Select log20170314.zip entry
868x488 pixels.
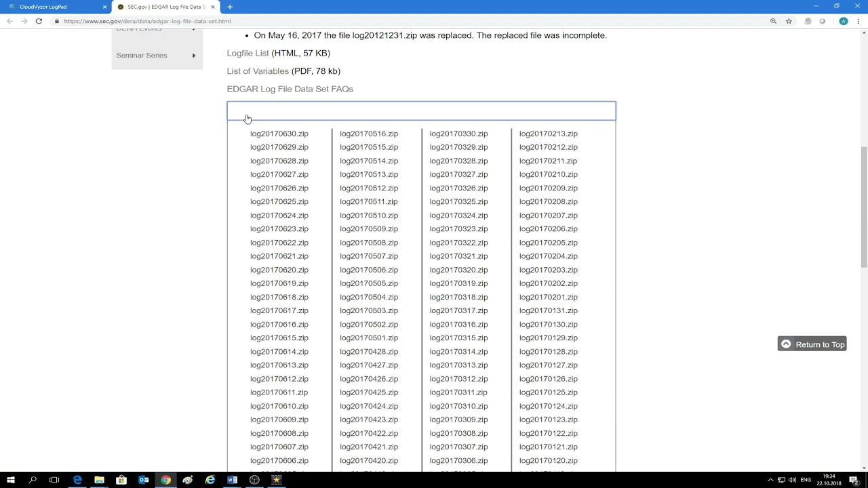point(458,352)
